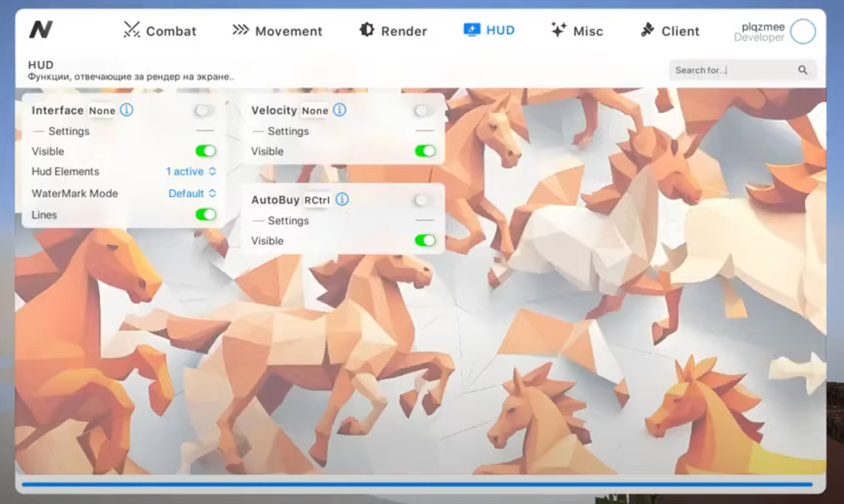Click the N client logo icon
Image resolution: width=844 pixels, height=504 pixels.
40,30
